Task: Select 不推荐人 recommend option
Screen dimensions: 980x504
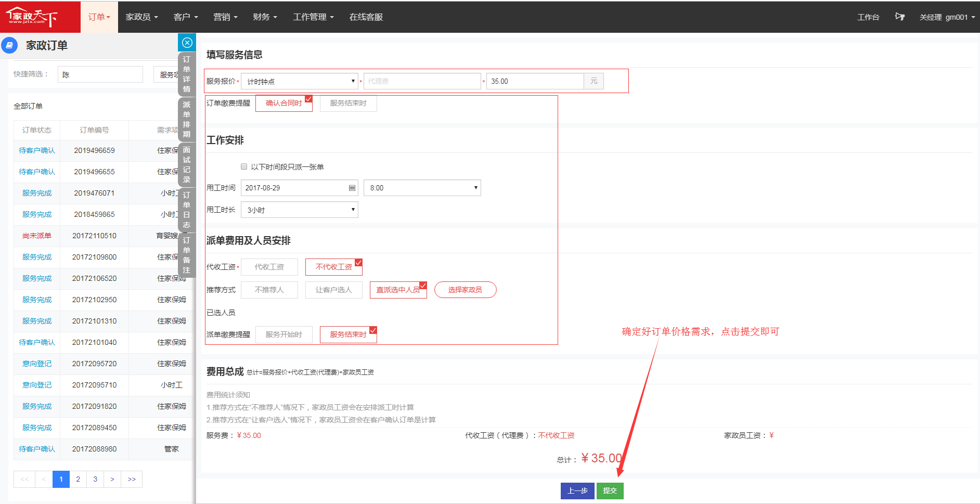Action: (x=269, y=290)
